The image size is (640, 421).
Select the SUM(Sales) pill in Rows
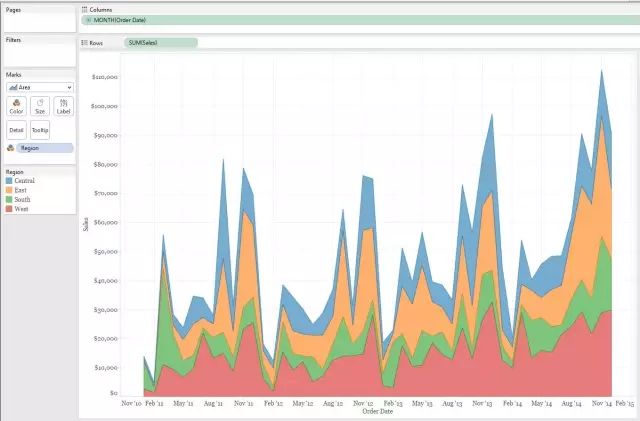tap(161, 42)
